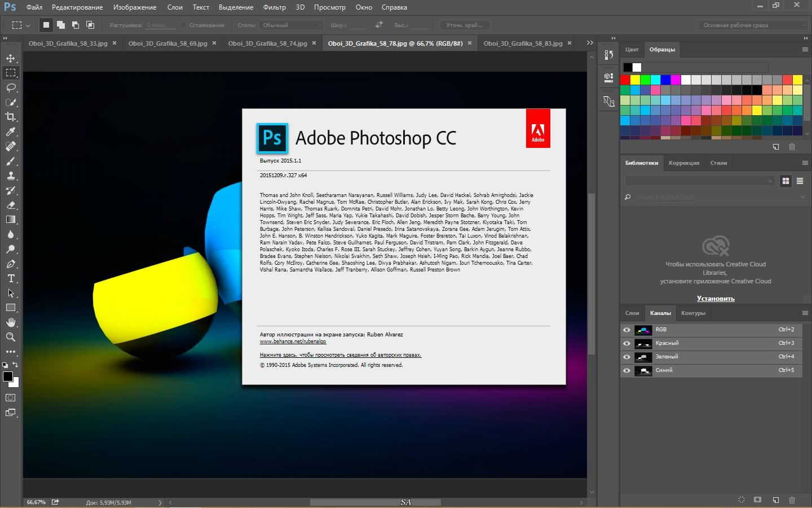The height and width of the screenshot is (508, 812).
Task: Open the Основная рабочая среда workspace dropdown
Action: (x=754, y=25)
